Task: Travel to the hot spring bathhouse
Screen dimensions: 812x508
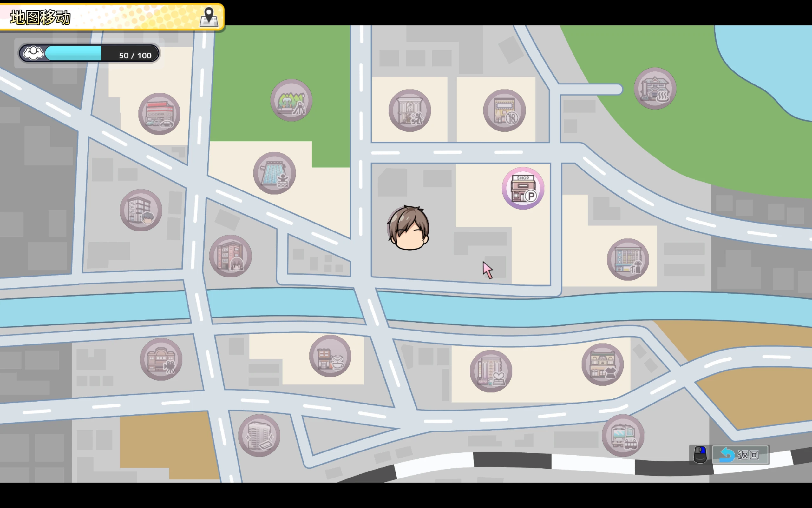Action: 655,88
